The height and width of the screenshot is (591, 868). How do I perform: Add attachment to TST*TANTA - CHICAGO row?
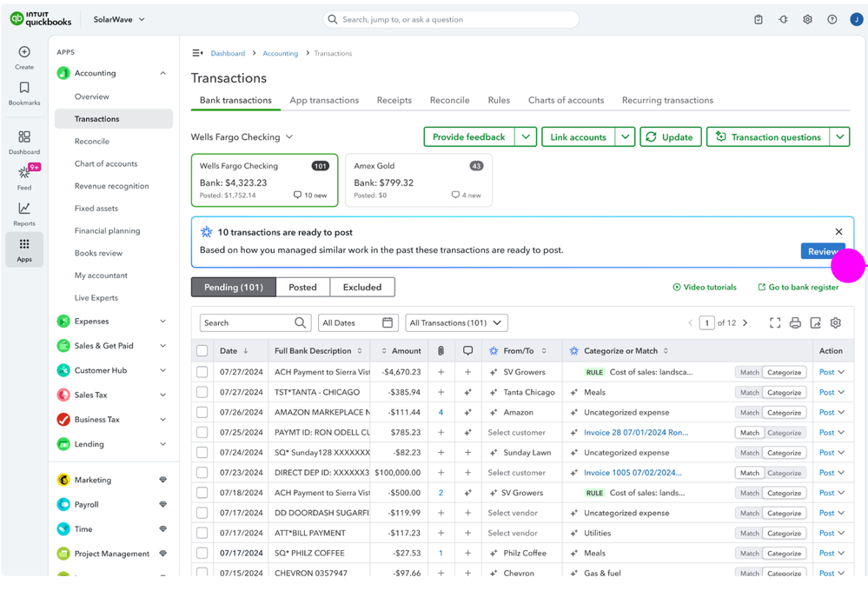click(441, 392)
